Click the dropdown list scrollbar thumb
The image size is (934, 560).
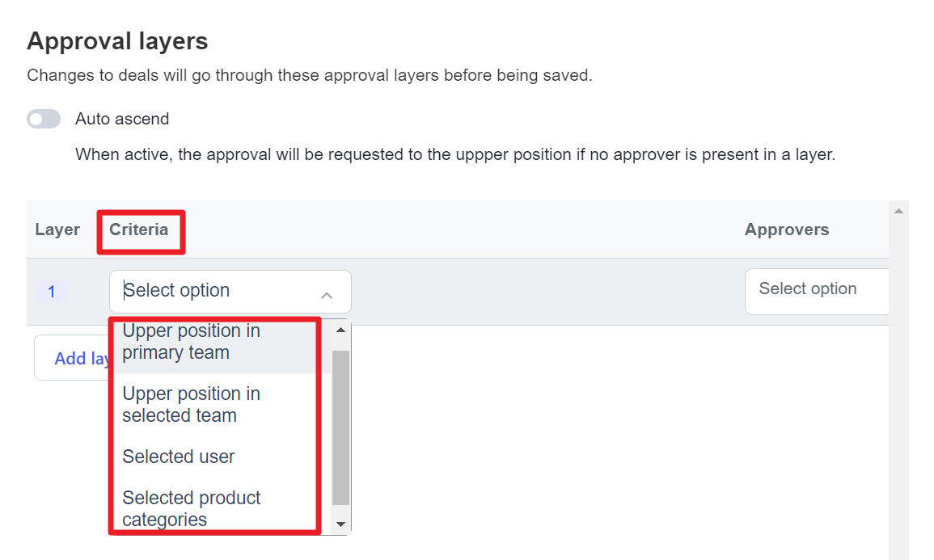coord(340,428)
